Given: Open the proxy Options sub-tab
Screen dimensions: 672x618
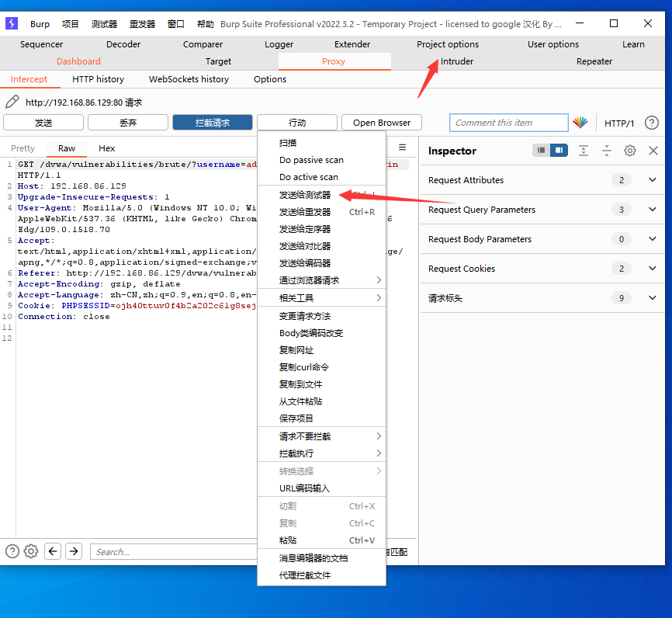Looking at the screenshot, I should 269,79.
